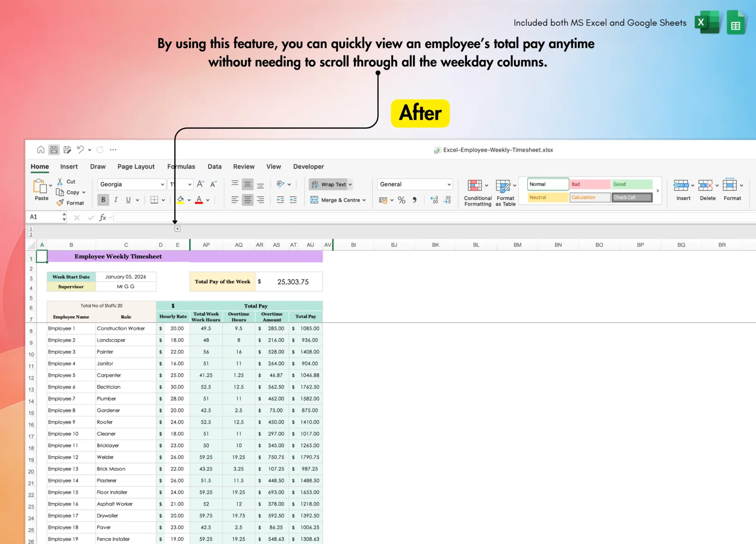Switch to the Draw tab
The height and width of the screenshot is (544, 756).
coord(98,167)
